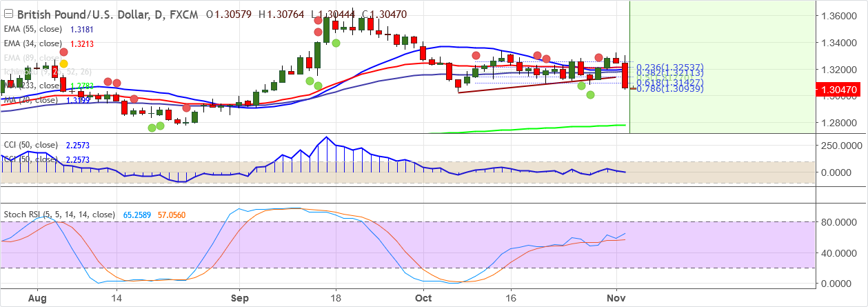Click the Nov label on the time axis

pyautogui.click(x=616, y=299)
